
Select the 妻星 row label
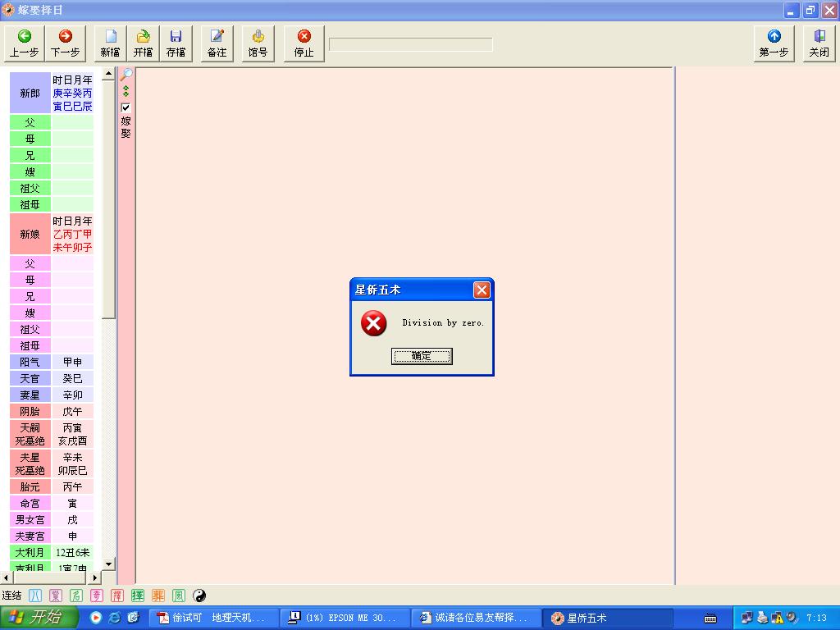(30, 395)
